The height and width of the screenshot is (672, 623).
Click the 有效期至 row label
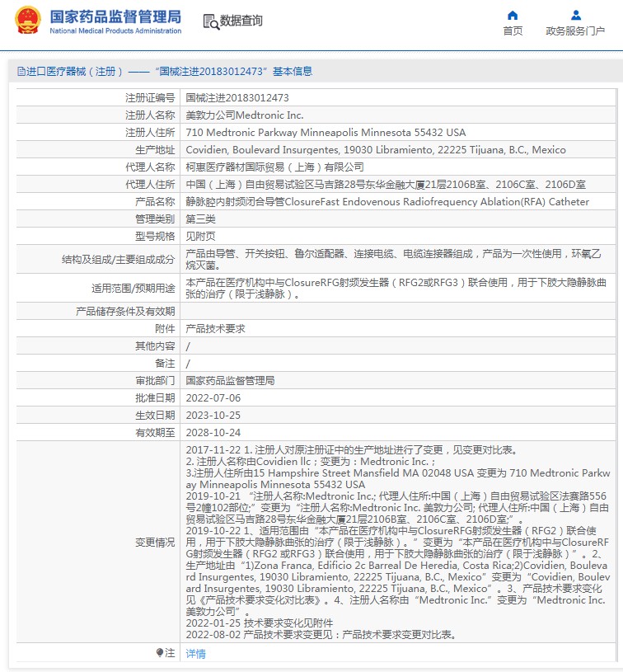tap(155, 433)
